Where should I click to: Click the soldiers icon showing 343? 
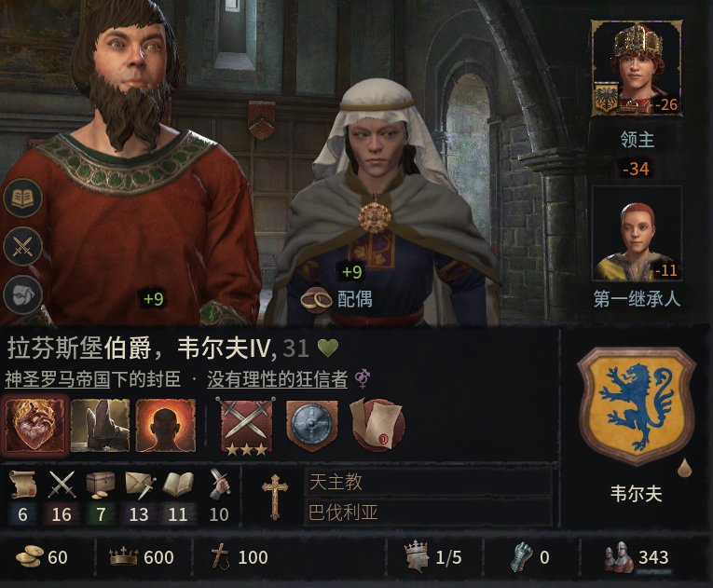point(638,557)
